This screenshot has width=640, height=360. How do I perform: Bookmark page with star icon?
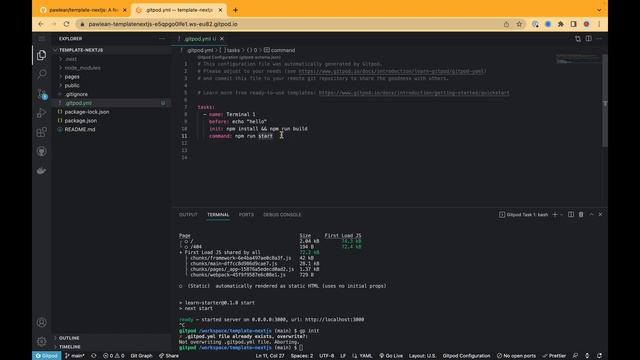(519, 24)
